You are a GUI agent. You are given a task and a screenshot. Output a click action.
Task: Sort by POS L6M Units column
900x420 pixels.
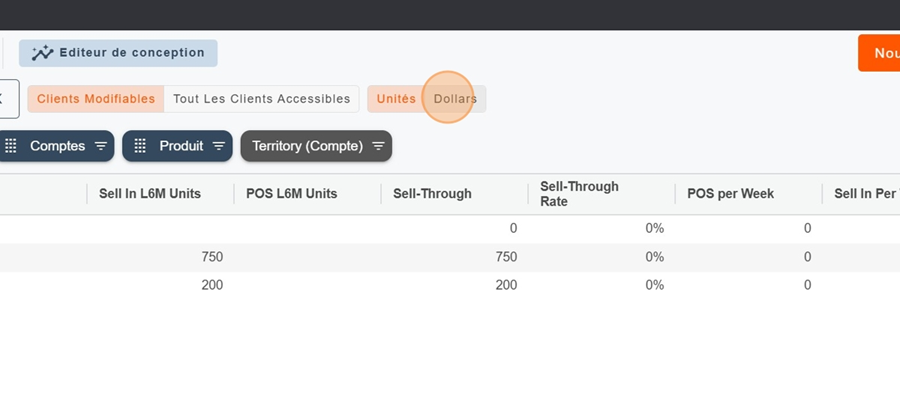pos(292,194)
